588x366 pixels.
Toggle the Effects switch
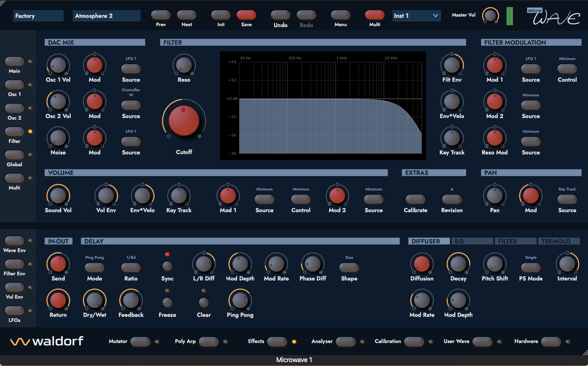[x=277, y=341]
